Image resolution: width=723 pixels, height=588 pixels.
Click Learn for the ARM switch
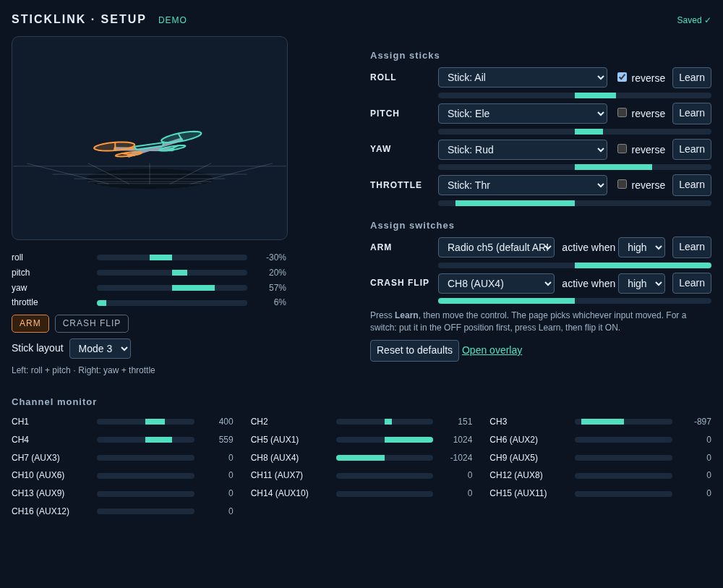tap(692, 247)
